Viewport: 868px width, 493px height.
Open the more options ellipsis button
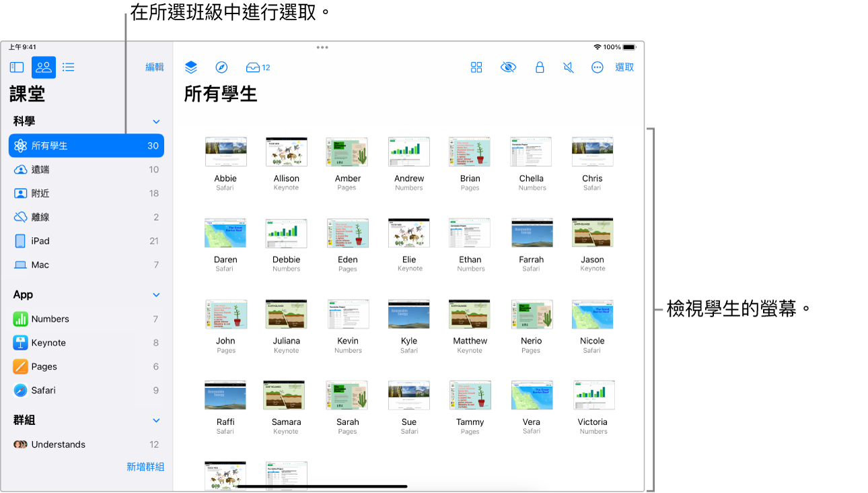(598, 67)
